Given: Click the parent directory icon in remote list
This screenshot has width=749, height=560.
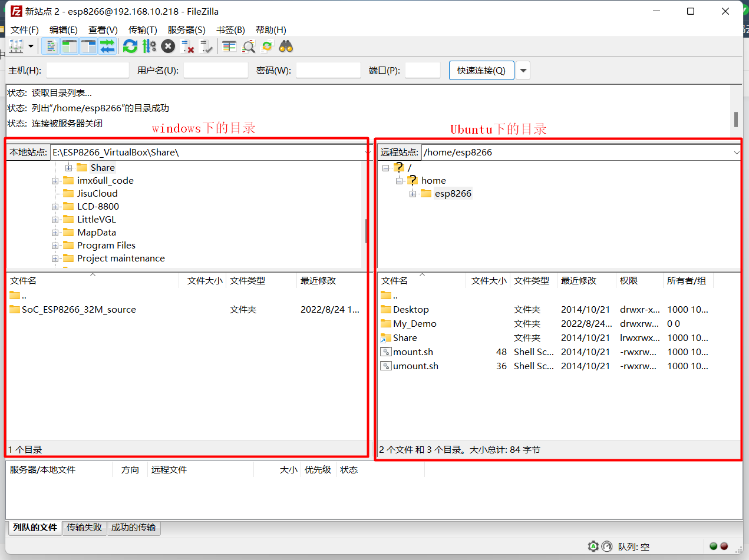Looking at the screenshot, I should [x=386, y=295].
